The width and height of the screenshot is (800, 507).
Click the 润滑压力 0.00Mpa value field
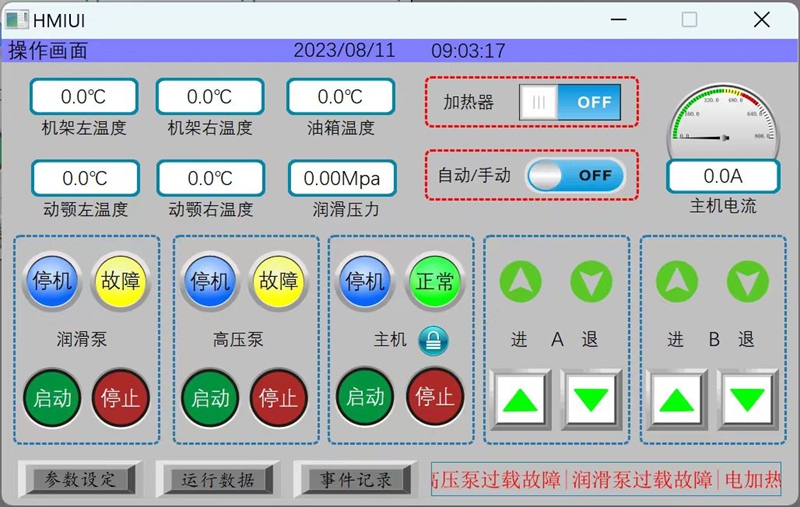[x=342, y=179]
